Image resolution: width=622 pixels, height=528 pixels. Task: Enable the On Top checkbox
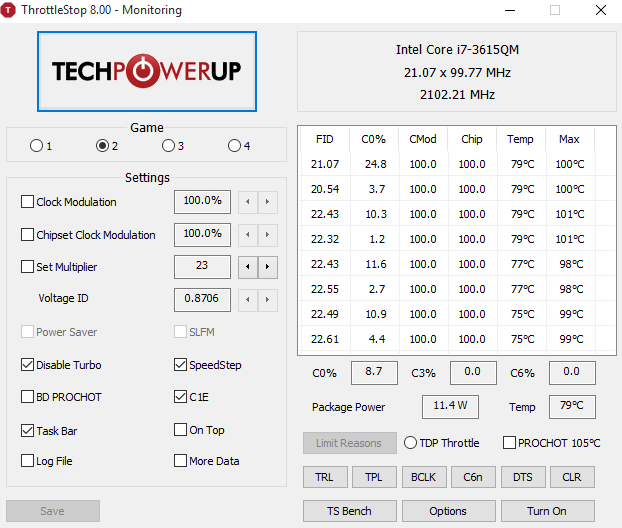click(x=180, y=430)
